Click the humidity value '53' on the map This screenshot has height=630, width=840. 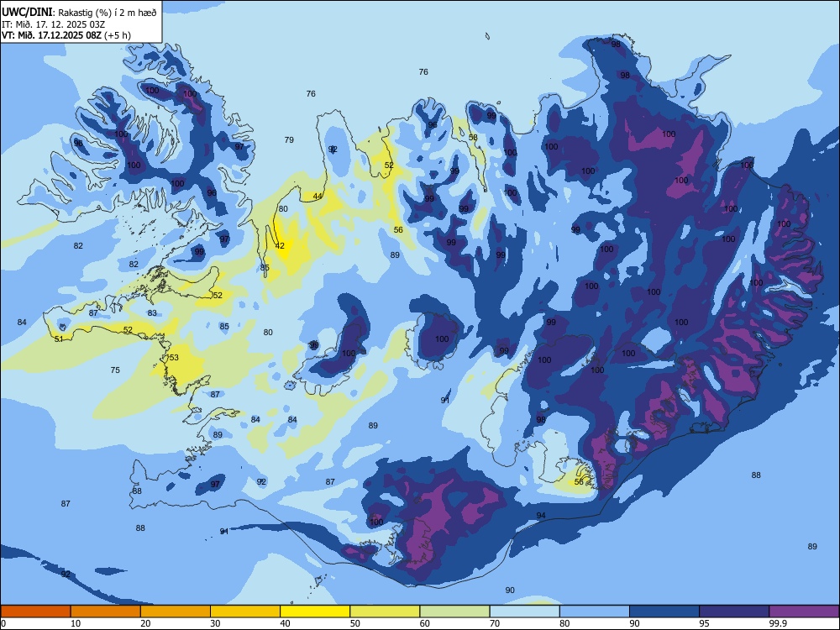pyautogui.click(x=174, y=357)
